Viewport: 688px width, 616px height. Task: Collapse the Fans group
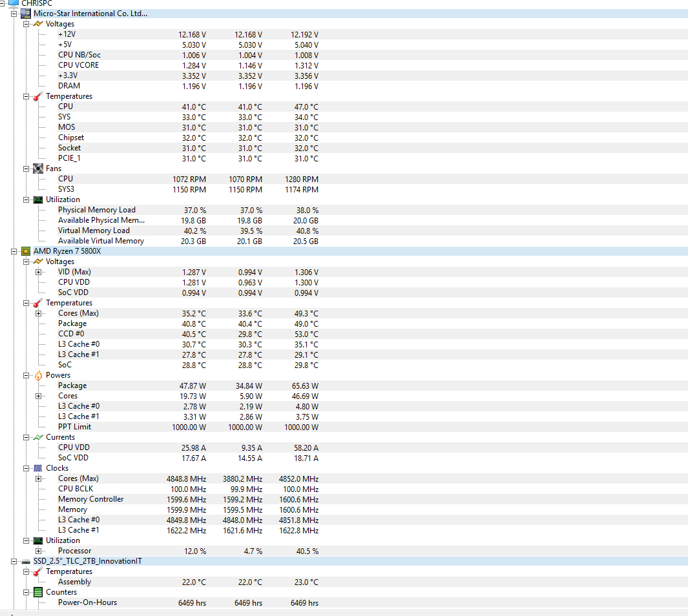tap(26, 169)
